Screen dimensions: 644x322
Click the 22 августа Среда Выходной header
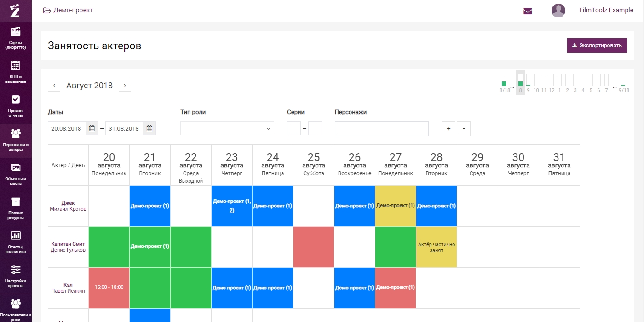coord(191,166)
